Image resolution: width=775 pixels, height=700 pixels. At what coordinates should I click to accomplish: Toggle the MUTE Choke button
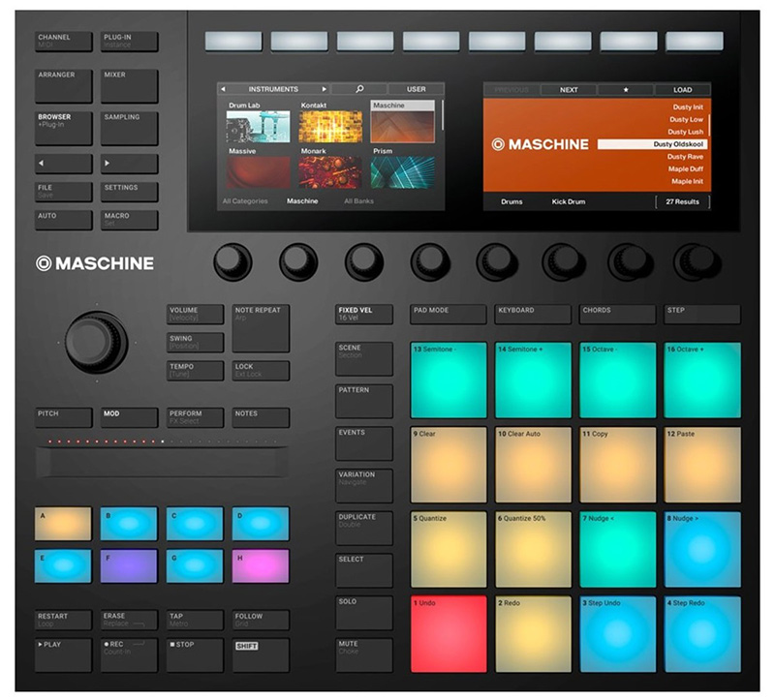pyautogui.click(x=364, y=655)
